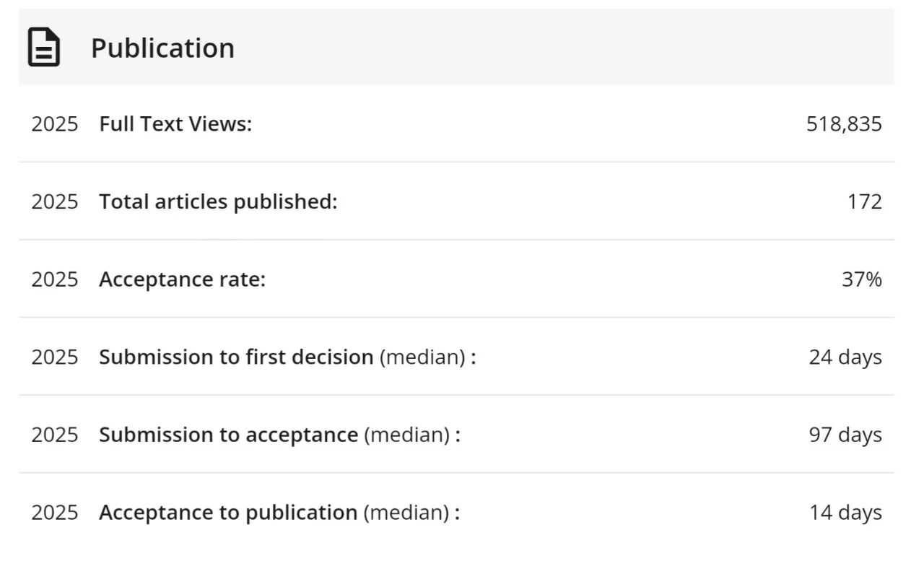Screen dimensions: 924x582
Task: Select the Acceptance to publication label
Action: coord(228,513)
